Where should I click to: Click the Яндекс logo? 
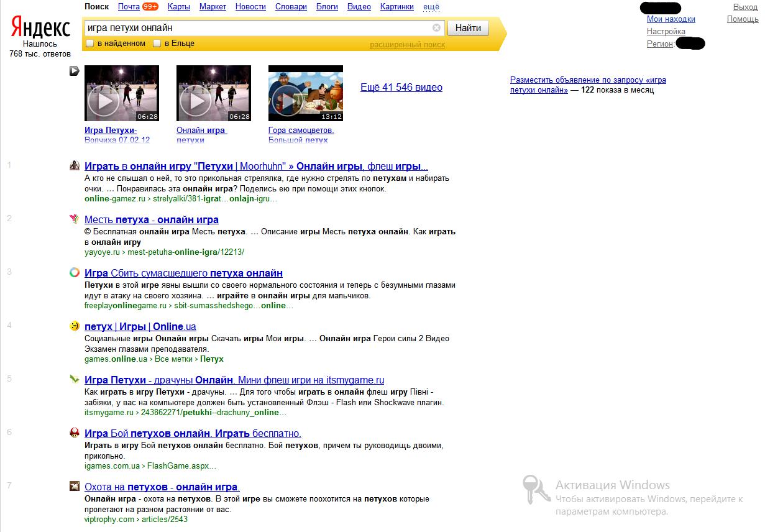pos(40,28)
